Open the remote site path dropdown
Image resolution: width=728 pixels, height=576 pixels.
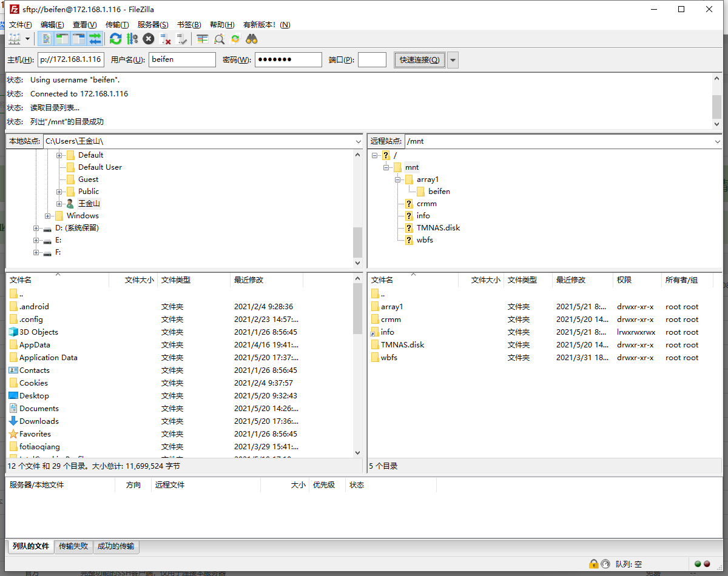click(x=718, y=141)
